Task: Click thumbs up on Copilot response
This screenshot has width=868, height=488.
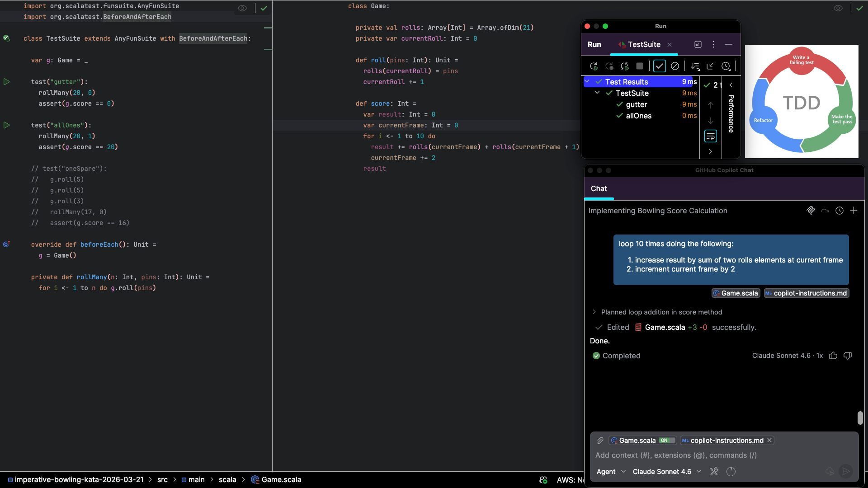Action: 833,356
